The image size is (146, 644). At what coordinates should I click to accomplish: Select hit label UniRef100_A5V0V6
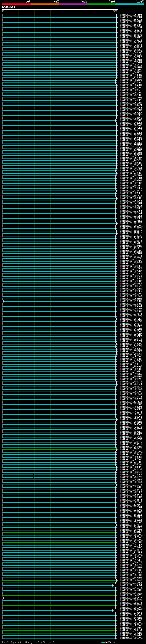(131, 610)
